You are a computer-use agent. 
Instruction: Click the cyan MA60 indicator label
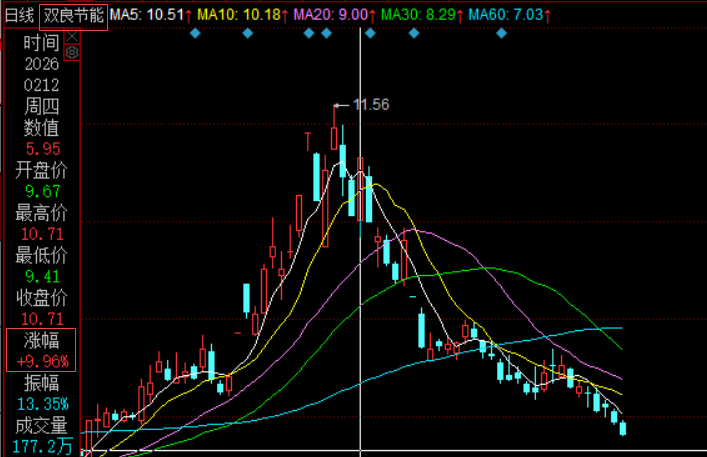[510, 15]
